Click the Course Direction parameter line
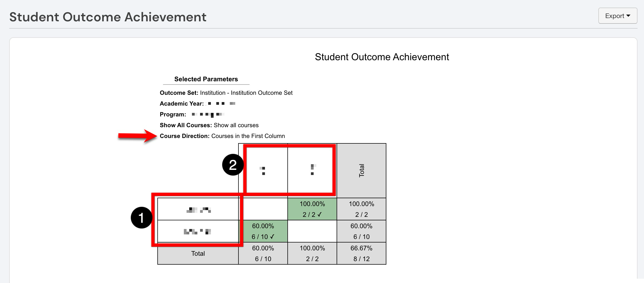 click(x=222, y=136)
